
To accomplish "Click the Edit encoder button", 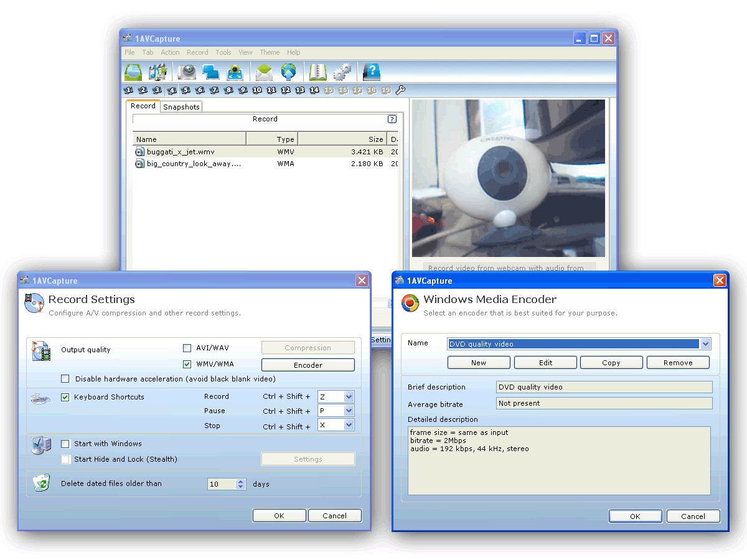I will (x=545, y=363).
